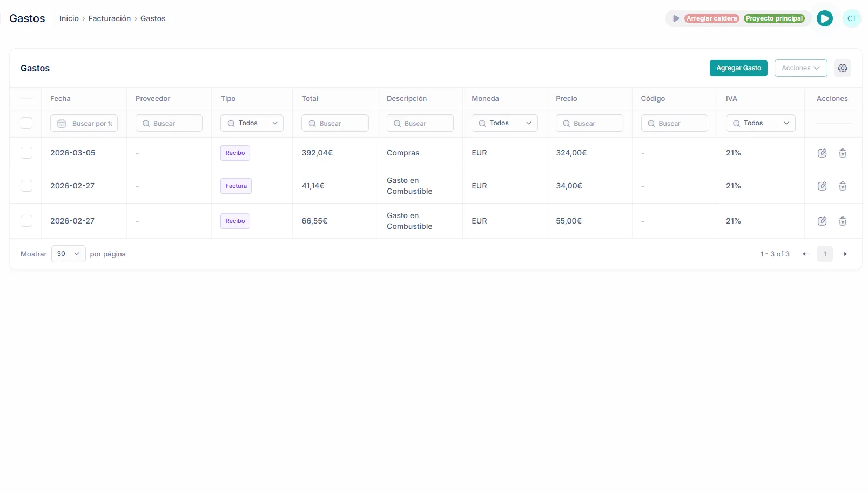Delete the Compras expense with trash icon
The height and width of the screenshot is (494, 868).
click(x=842, y=153)
